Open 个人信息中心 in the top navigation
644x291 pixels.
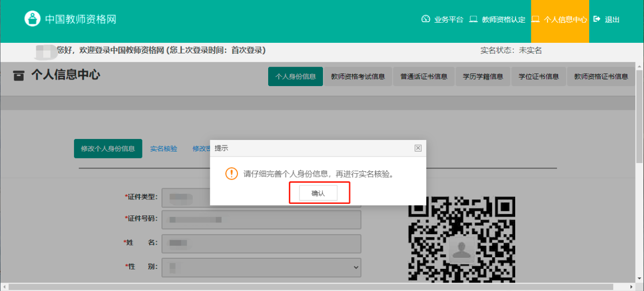tap(559, 20)
